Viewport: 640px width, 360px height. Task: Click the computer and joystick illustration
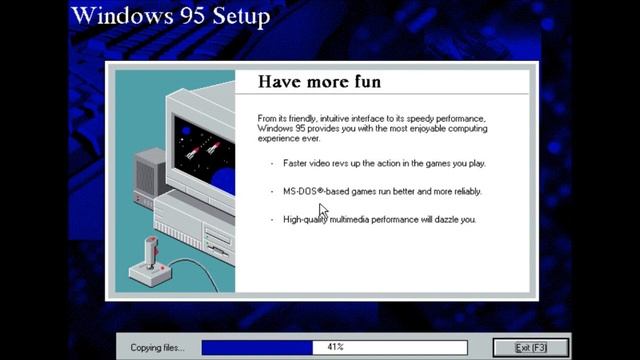[x=175, y=181]
